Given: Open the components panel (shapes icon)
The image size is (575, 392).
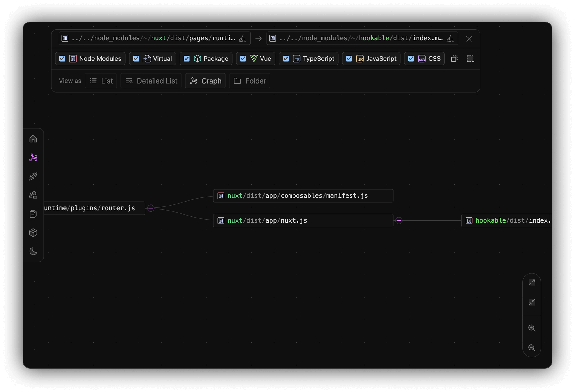Looking at the screenshot, I should coord(33,195).
